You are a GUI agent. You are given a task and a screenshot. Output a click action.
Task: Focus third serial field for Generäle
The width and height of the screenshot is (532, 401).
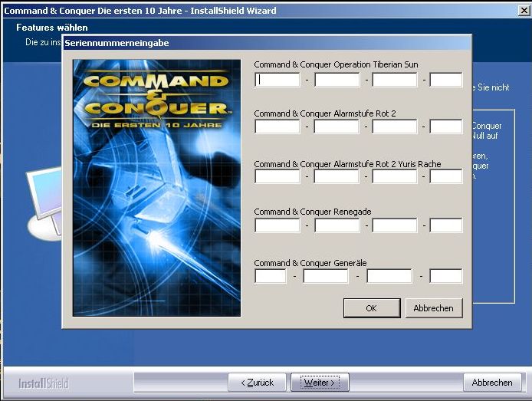[x=389, y=276]
